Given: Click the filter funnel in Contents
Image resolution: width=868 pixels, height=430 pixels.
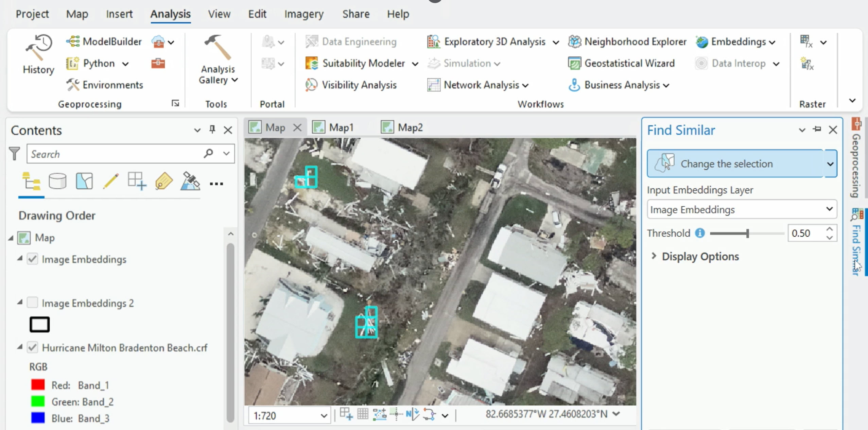Looking at the screenshot, I should pyautogui.click(x=15, y=154).
